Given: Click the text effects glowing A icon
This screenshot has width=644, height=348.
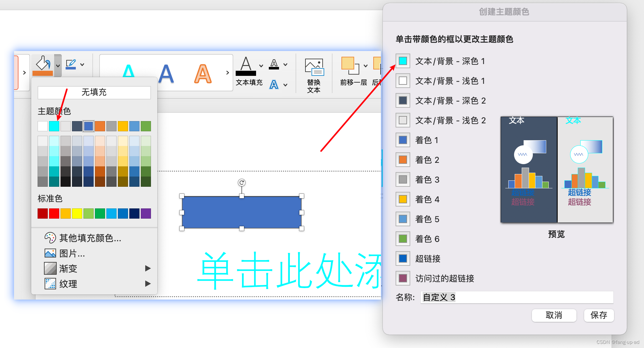Looking at the screenshot, I should [274, 85].
